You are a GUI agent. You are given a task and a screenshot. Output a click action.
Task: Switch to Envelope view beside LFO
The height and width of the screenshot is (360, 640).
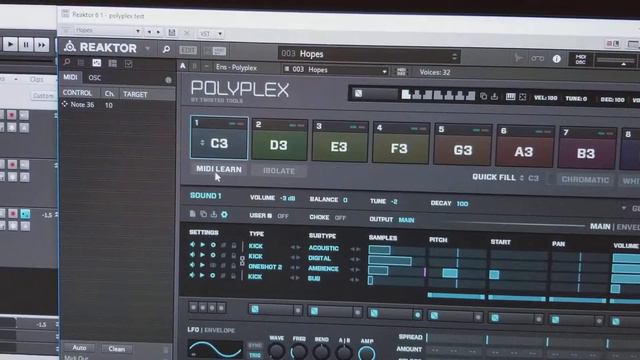tap(220, 330)
